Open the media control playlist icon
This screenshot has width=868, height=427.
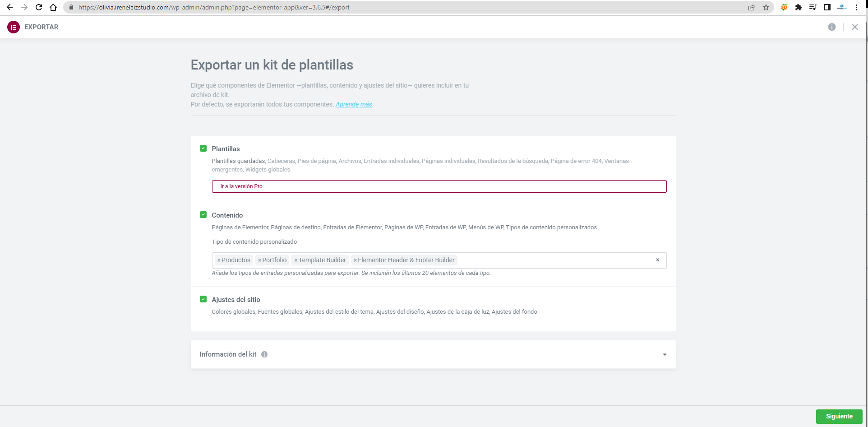(x=813, y=7)
